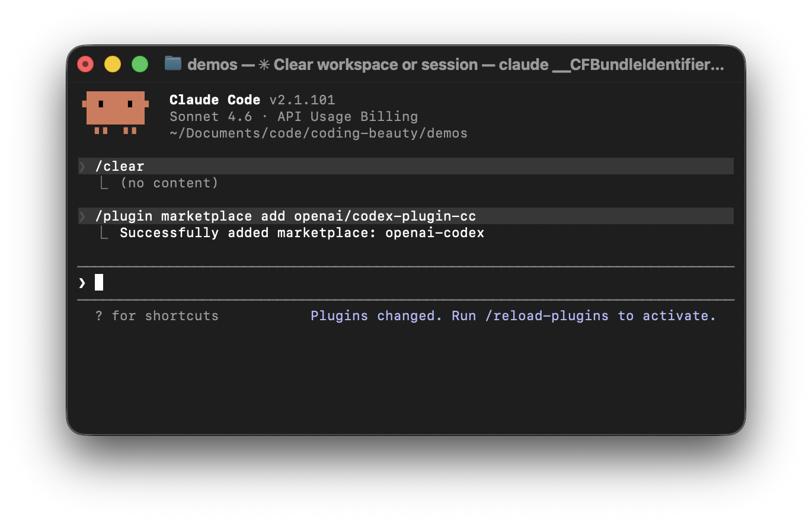
Task: Click the "Sonnet 4.6" model label
Action: [210, 117]
